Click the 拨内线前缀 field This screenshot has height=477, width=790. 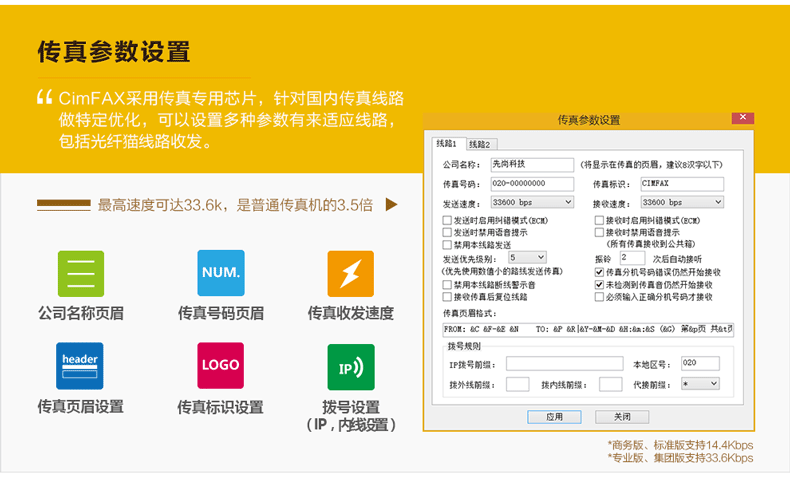pos(611,384)
